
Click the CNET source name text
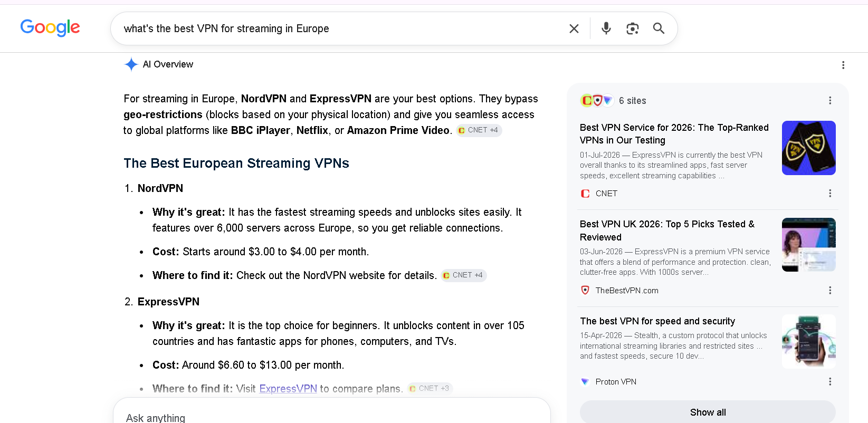click(606, 194)
